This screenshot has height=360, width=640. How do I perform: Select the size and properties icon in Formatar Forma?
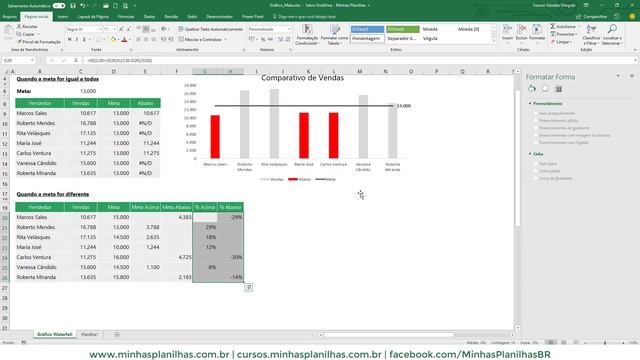pyautogui.click(x=559, y=89)
